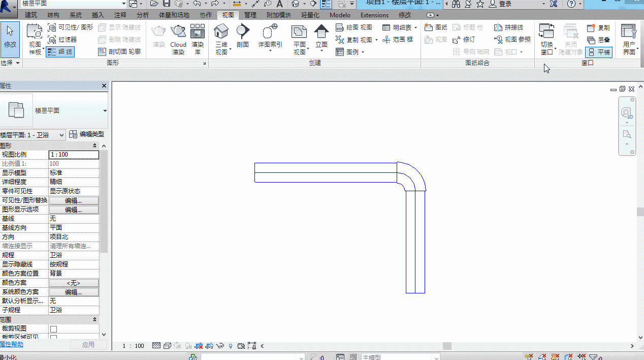Viewport: 644px width, 360px height.
Task: Open Cloud 渲染 rendering tool
Action: pyautogui.click(x=178, y=39)
